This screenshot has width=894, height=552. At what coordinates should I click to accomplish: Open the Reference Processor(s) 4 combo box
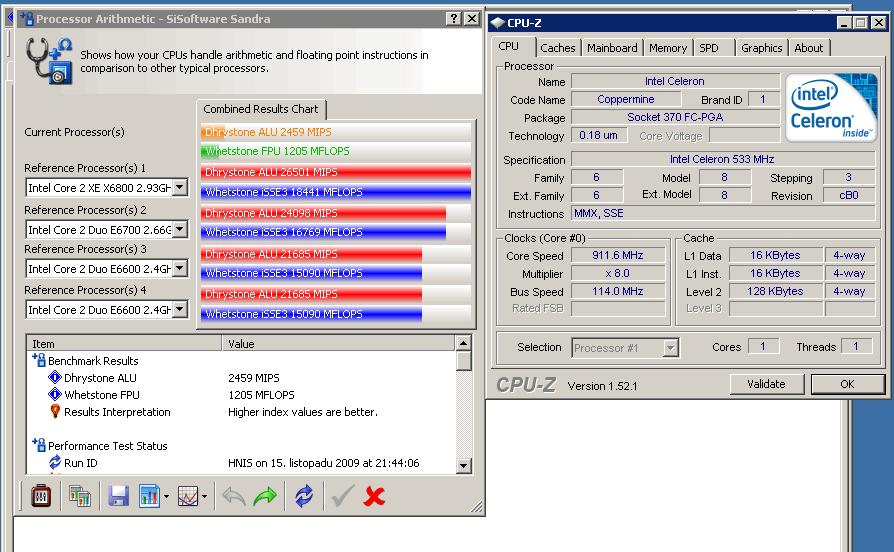(180, 309)
